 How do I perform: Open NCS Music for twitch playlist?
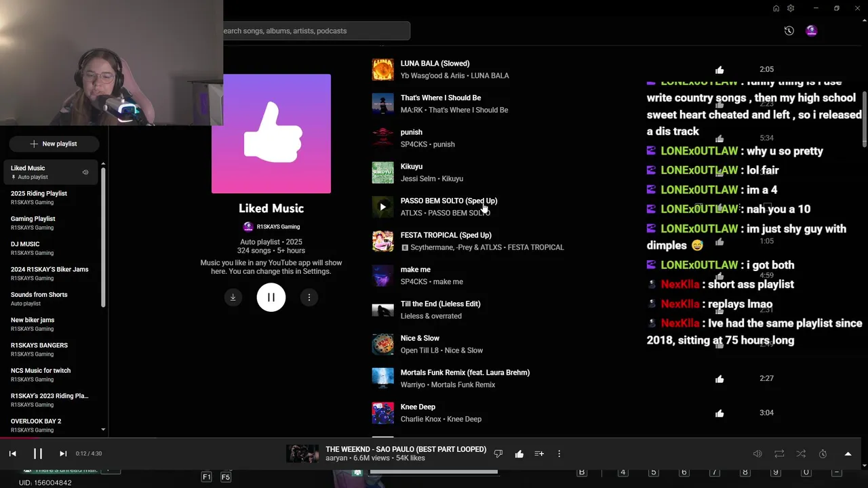(51, 375)
